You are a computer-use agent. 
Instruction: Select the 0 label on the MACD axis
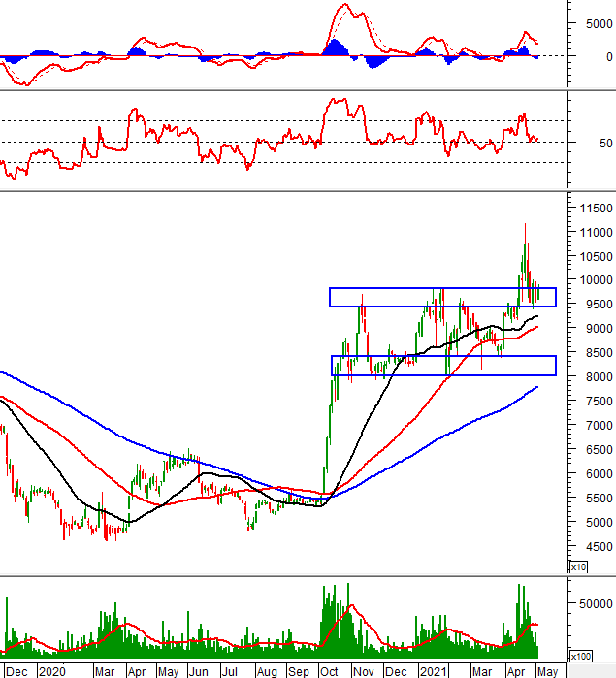(x=609, y=56)
